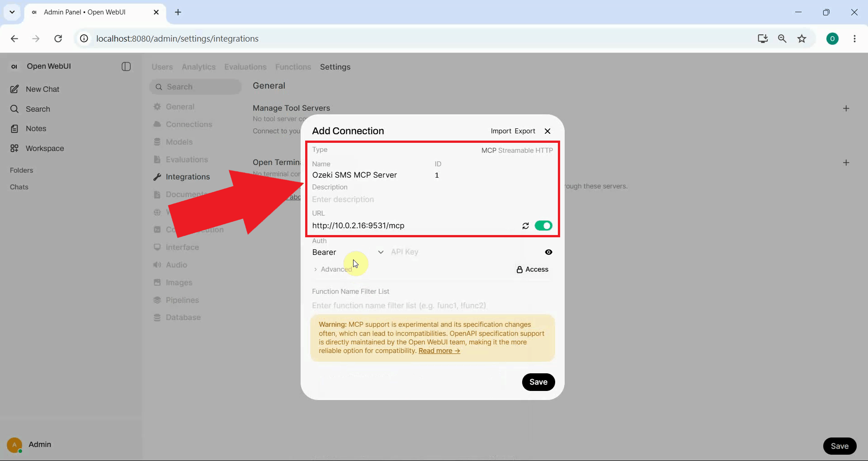Open browser zoom magnifier icon

(782, 39)
